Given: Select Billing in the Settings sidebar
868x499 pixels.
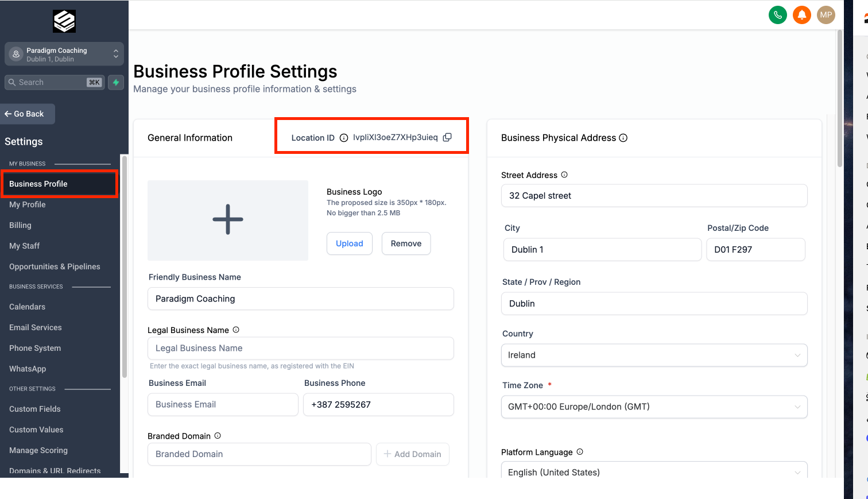Looking at the screenshot, I should 20,225.
